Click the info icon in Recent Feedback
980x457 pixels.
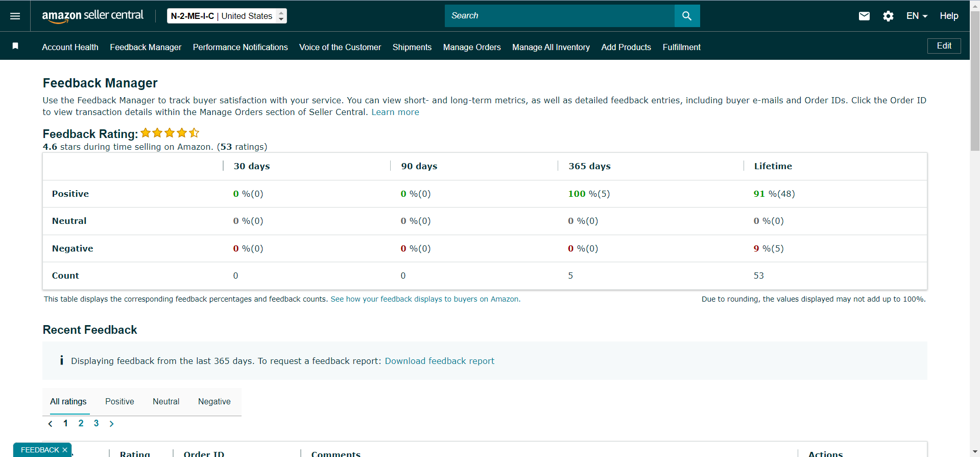click(61, 360)
